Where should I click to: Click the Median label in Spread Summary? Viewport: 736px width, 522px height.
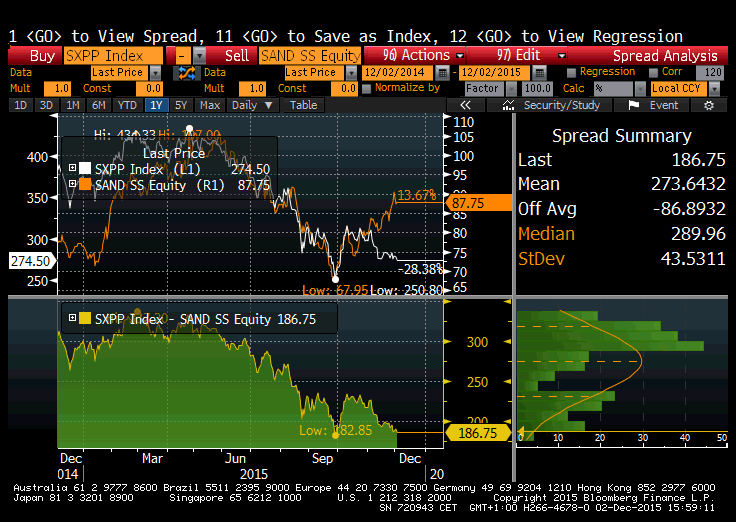click(546, 234)
